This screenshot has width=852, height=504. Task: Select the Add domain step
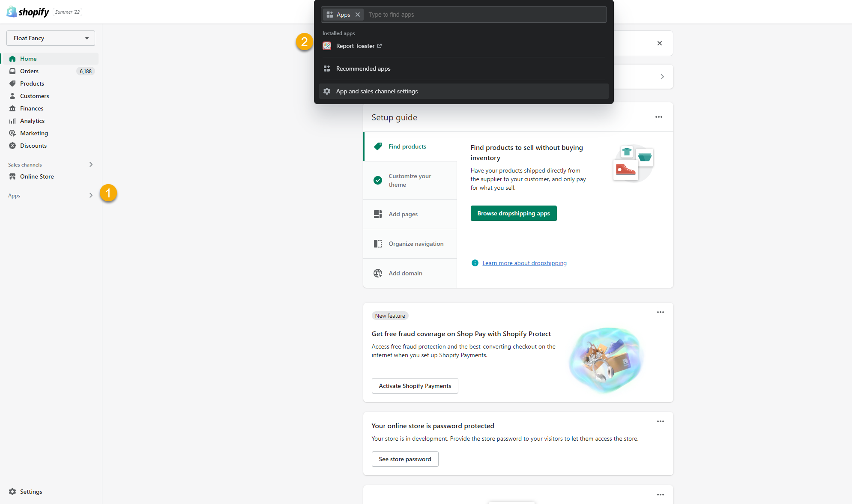tap(405, 273)
